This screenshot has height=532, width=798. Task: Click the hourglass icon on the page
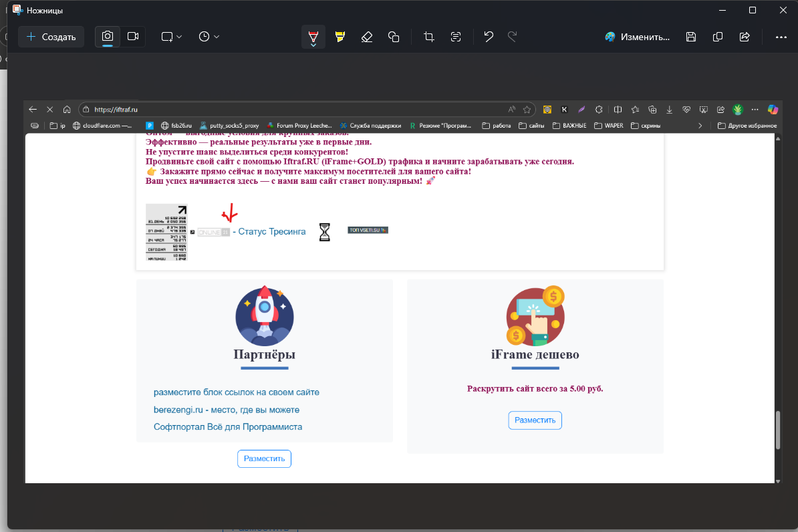[325, 232]
